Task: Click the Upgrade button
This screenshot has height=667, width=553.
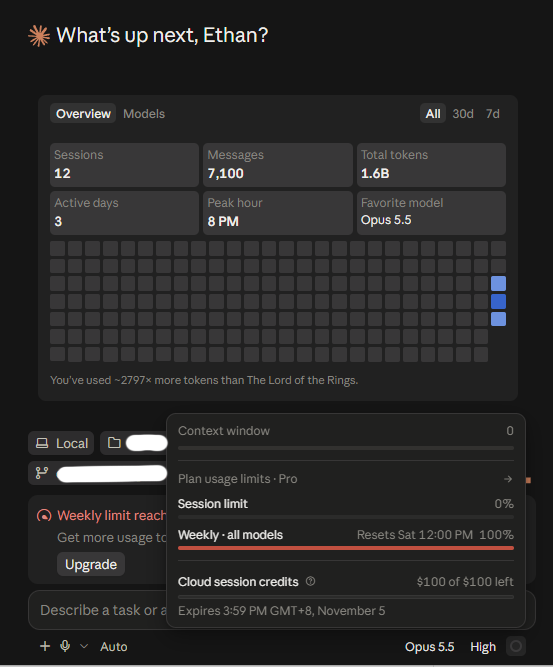Action: (x=91, y=564)
